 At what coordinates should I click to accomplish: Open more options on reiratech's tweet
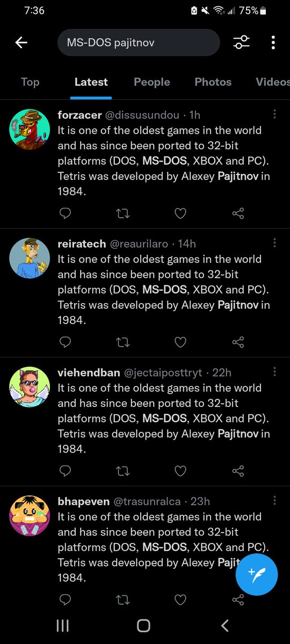(x=274, y=243)
